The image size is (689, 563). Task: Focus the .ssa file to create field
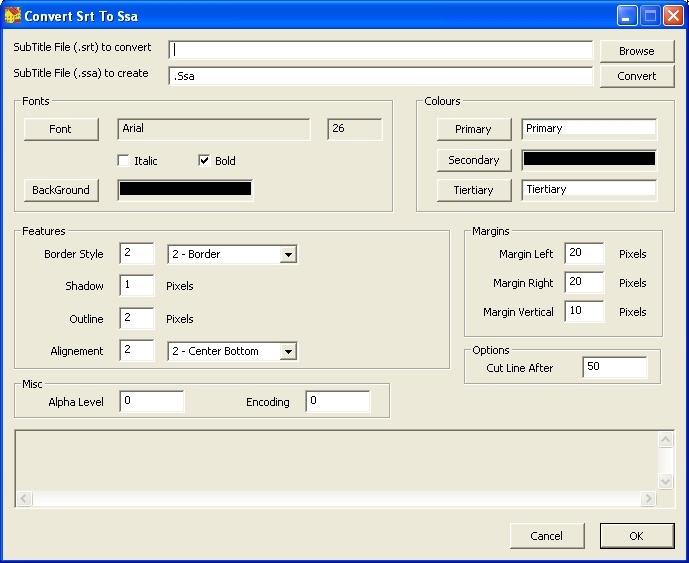381,76
